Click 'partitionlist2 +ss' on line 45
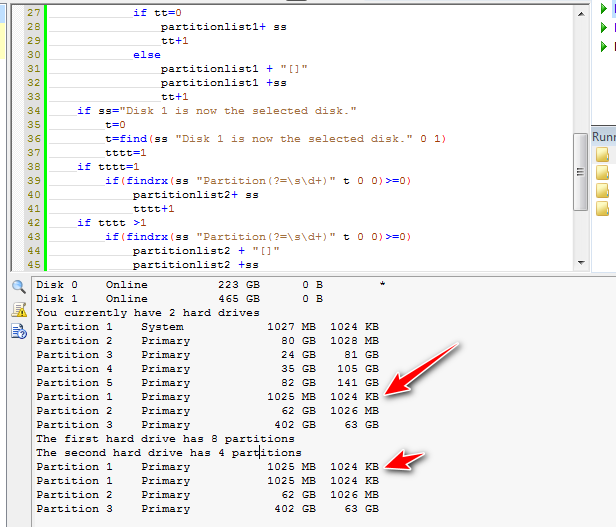 (x=196, y=265)
